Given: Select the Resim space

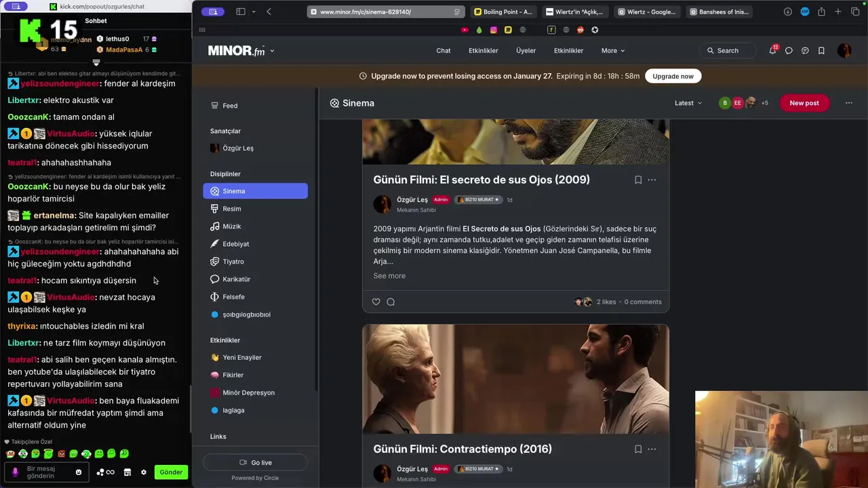Looking at the screenshot, I should click(x=256, y=209).
